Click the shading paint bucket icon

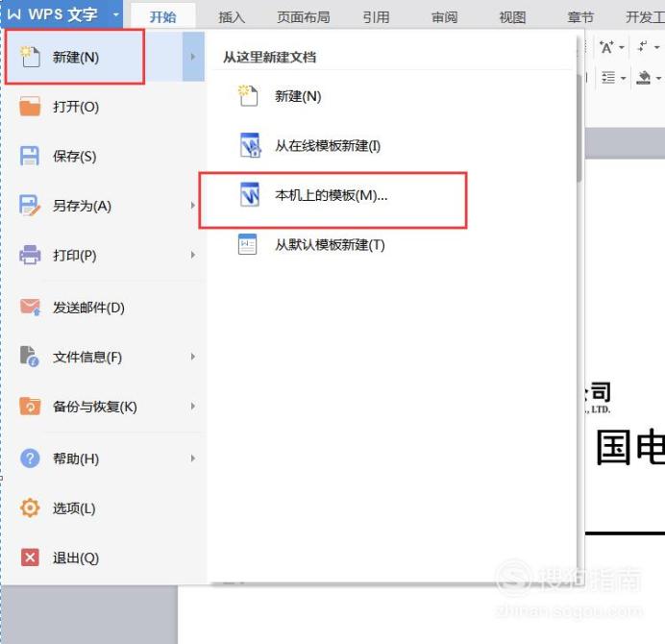[x=643, y=78]
